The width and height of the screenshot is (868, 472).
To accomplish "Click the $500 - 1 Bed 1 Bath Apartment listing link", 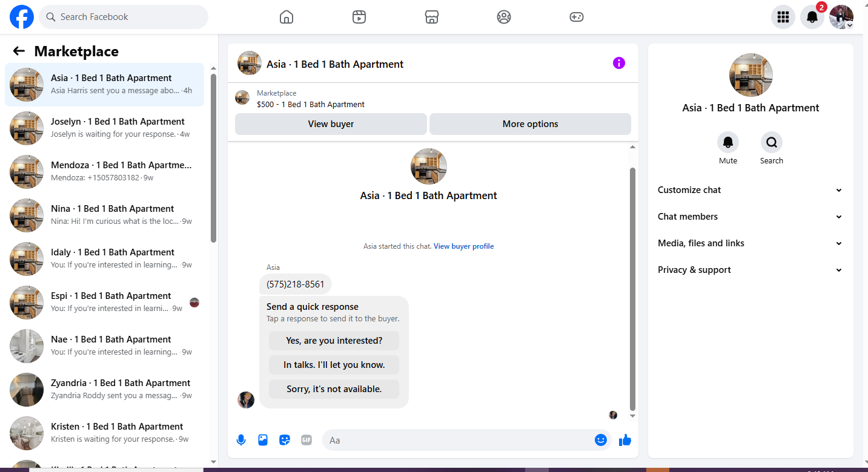I will pos(311,104).
